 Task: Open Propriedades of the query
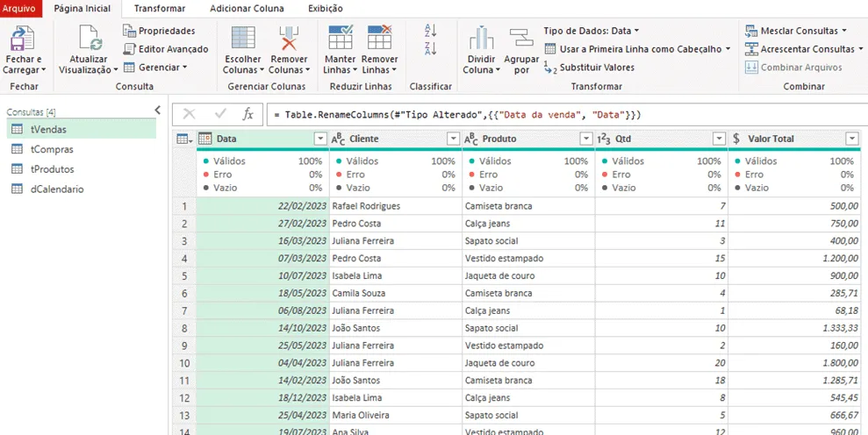(160, 31)
